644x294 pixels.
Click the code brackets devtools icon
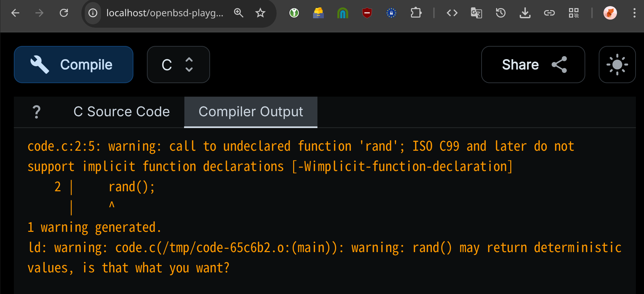452,13
